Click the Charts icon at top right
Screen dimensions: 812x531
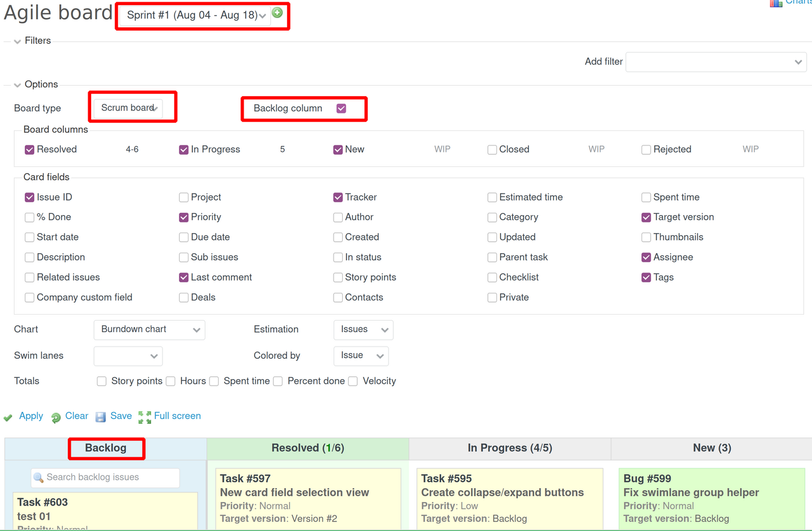[776, 3]
